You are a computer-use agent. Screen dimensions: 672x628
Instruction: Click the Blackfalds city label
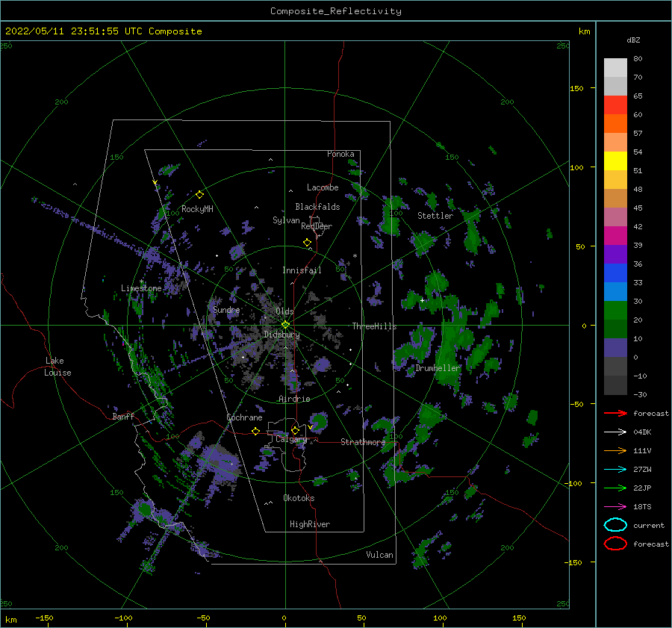point(317,207)
